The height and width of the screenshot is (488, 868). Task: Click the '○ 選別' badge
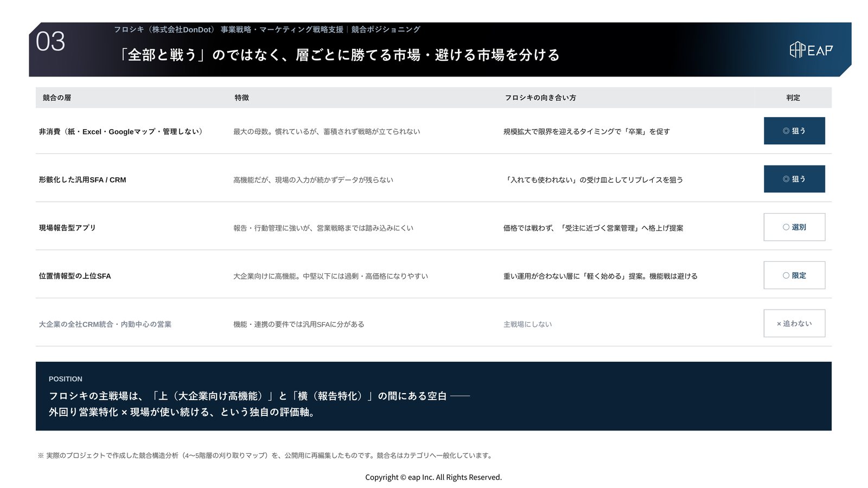(x=794, y=227)
